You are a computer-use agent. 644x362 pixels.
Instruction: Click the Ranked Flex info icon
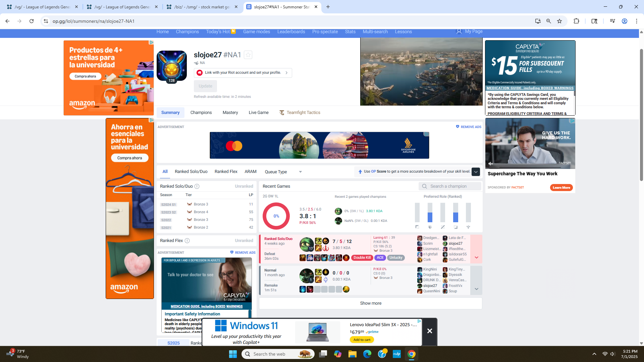click(187, 241)
